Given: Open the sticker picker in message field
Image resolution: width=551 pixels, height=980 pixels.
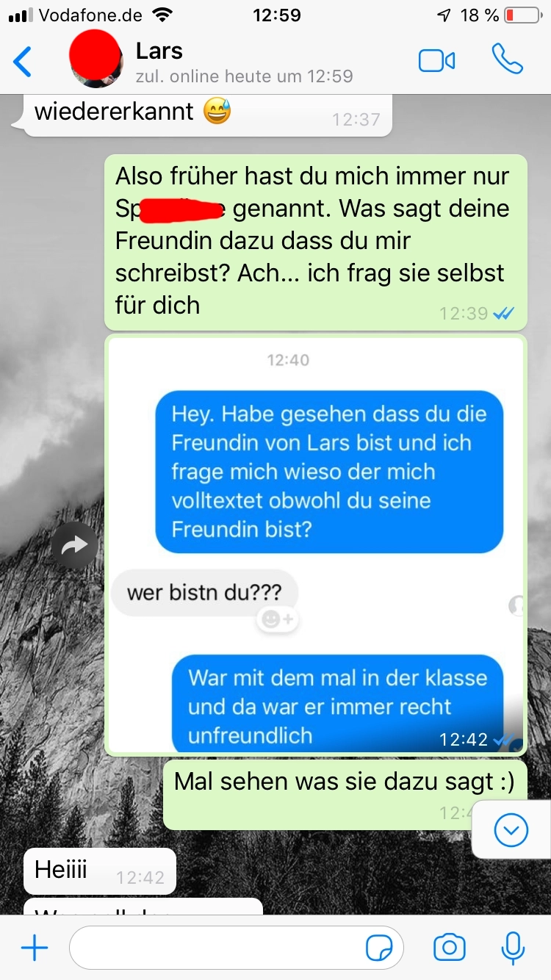Looking at the screenshot, I should (x=379, y=948).
